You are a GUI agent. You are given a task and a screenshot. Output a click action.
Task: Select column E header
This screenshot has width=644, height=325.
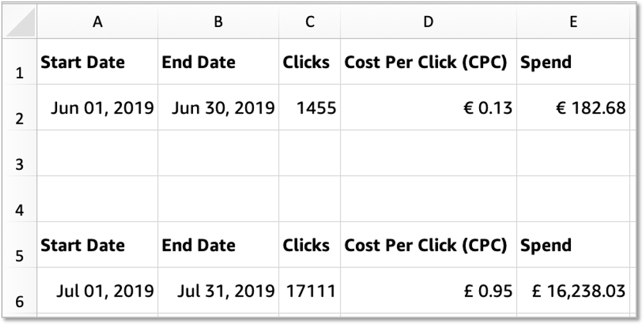[x=573, y=22]
